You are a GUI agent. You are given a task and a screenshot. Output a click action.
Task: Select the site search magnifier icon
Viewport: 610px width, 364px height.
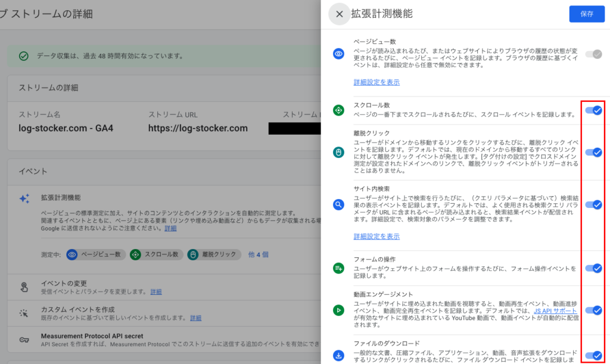(x=338, y=204)
